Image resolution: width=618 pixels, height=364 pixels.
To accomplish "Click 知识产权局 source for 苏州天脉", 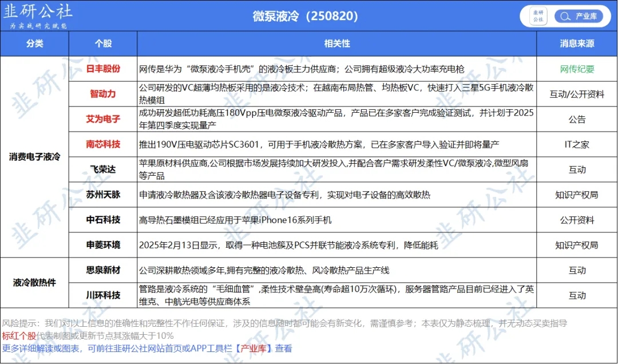I will coord(577,195).
